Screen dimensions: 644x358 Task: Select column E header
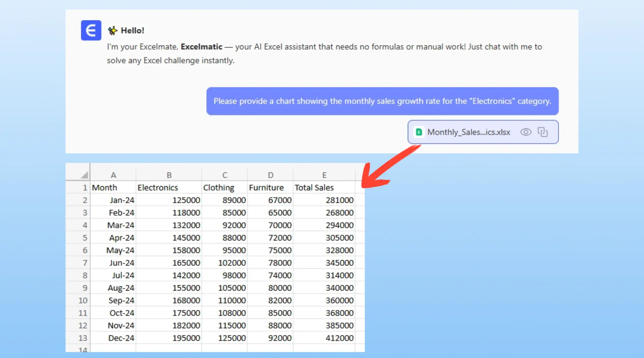pyautogui.click(x=324, y=175)
